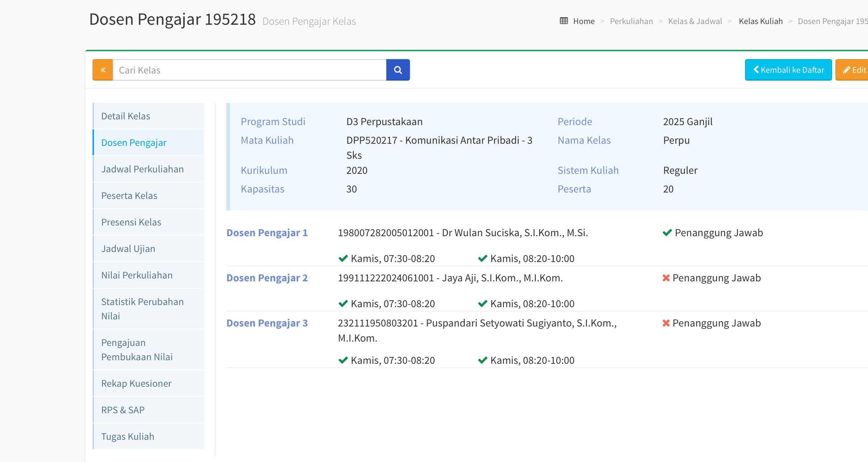Switch to Presensi Kelas section
Viewport: 868px width, 462px height.
pyautogui.click(x=131, y=222)
